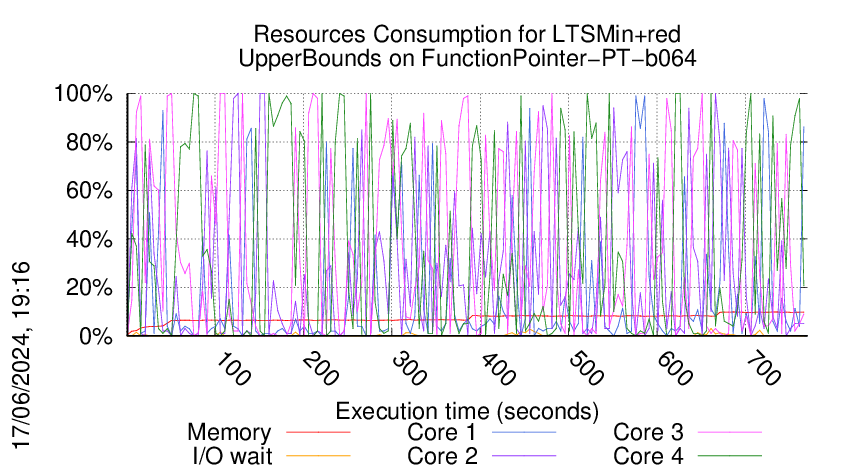Click the subtitle 'UpperBounds on FunctionPointer-PT-b064'
The height and width of the screenshot is (475, 850).
467,59
